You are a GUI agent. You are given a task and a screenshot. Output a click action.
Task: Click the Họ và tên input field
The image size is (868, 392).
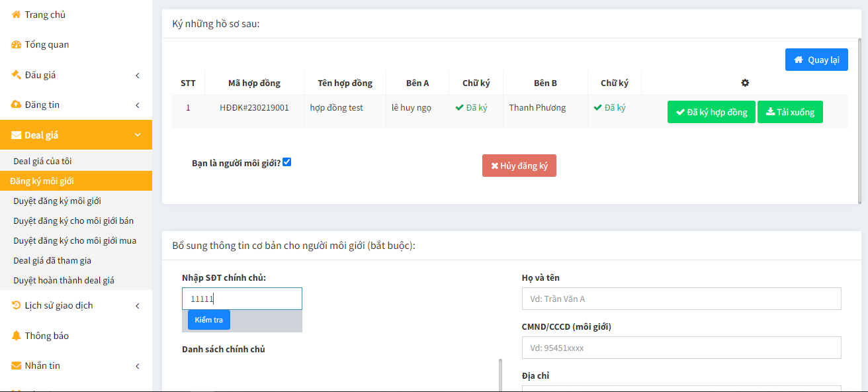(x=681, y=299)
